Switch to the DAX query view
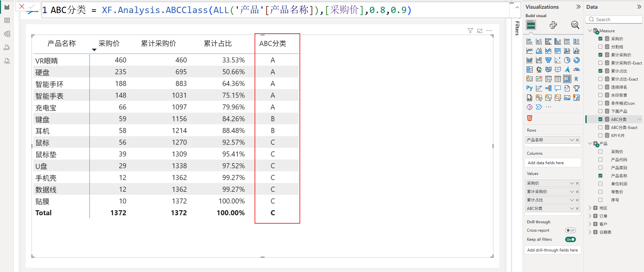The height and width of the screenshot is (272, 644). 7,47
